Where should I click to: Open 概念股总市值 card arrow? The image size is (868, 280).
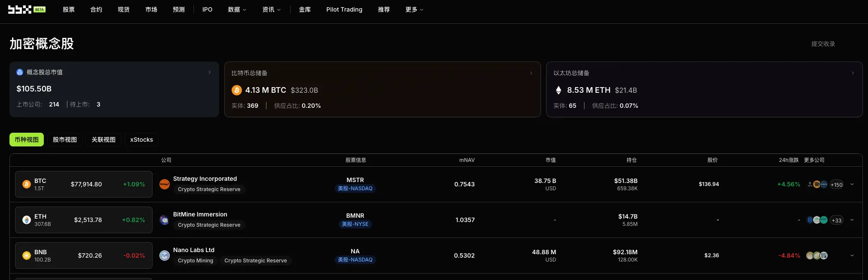(x=210, y=72)
